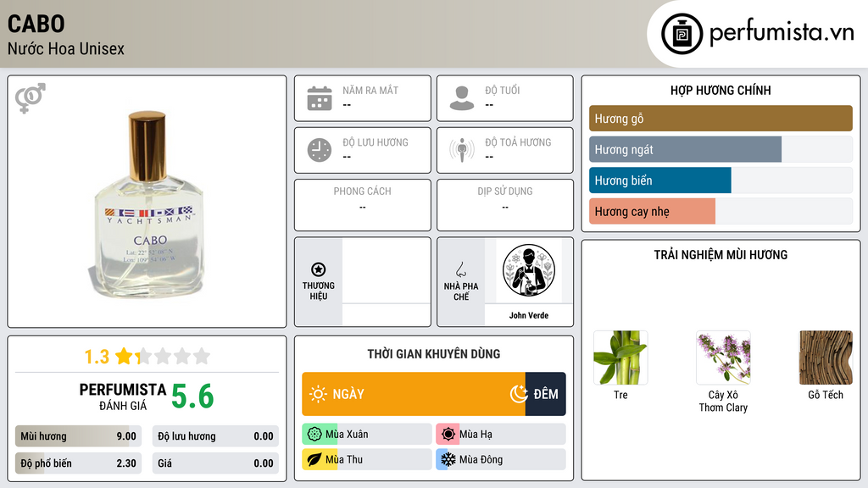Image resolution: width=868 pixels, height=488 pixels.
Task: Click the calendar icon for Năm ra mắt
Action: coord(320,98)
